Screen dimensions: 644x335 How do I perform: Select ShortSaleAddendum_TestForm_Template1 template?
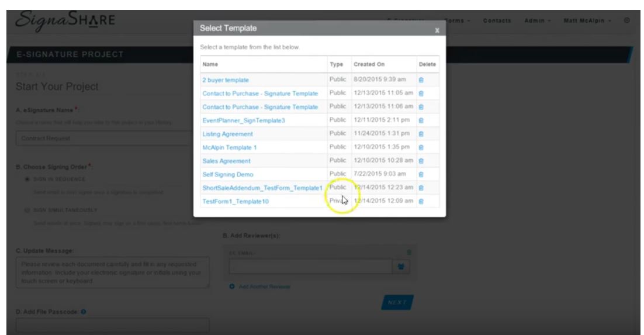click(x=262, y=188)
